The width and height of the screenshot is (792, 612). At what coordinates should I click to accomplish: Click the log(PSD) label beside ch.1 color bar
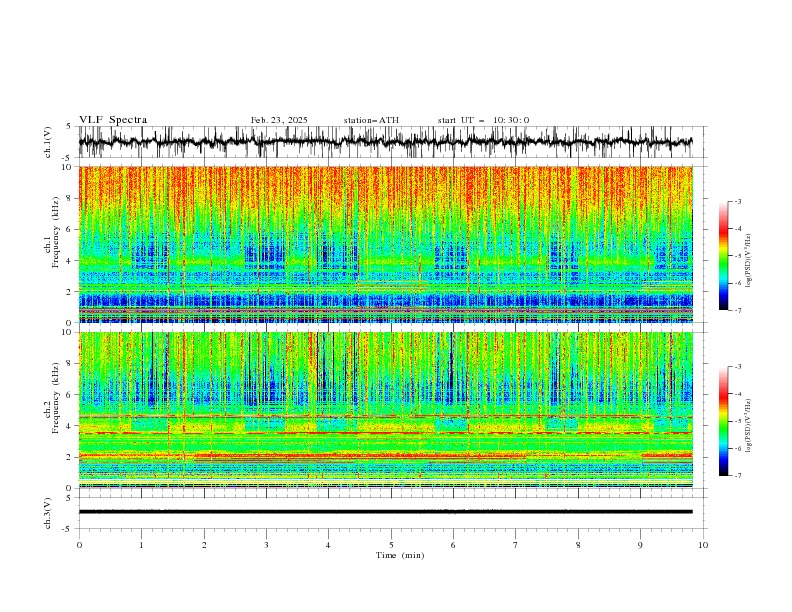(x=748, y=261)
